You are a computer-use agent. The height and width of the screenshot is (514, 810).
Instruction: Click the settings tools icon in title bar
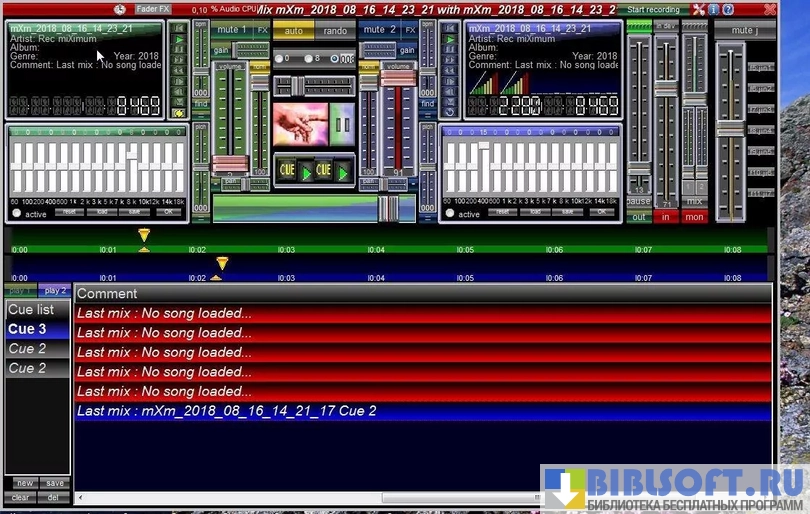[699, 9]
